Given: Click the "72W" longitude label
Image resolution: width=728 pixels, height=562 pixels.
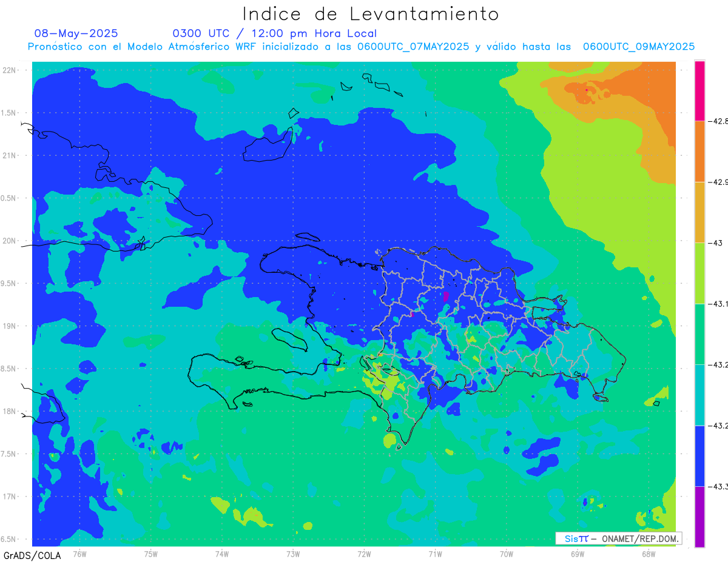Looking at the screenshot, I should [365, 554].
